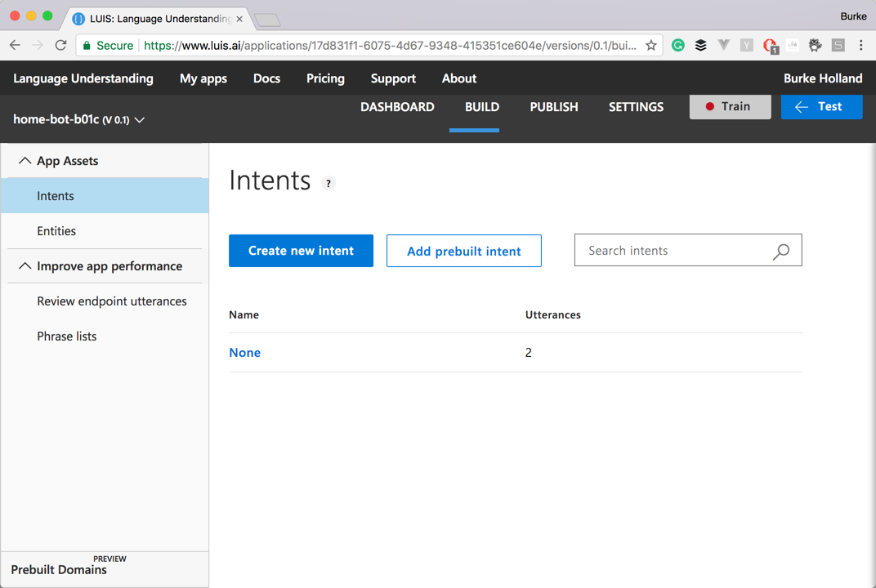
Task: Go to the DASHBOARD tab
Action: (x=397, y=107)
